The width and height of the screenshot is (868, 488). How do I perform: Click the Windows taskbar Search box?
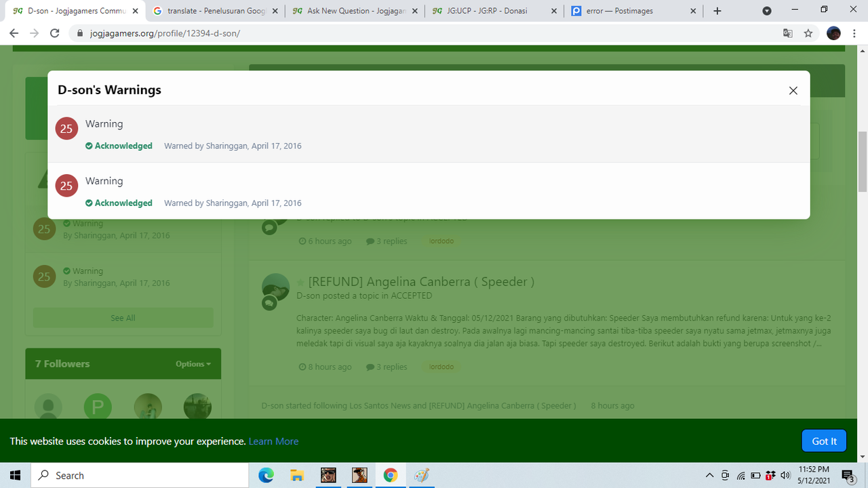140,475
